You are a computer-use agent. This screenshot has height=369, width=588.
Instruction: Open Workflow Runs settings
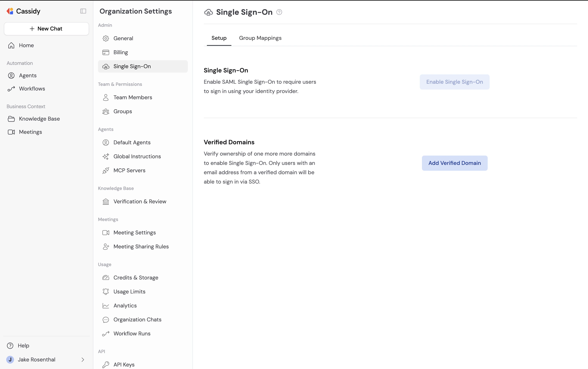132,333
